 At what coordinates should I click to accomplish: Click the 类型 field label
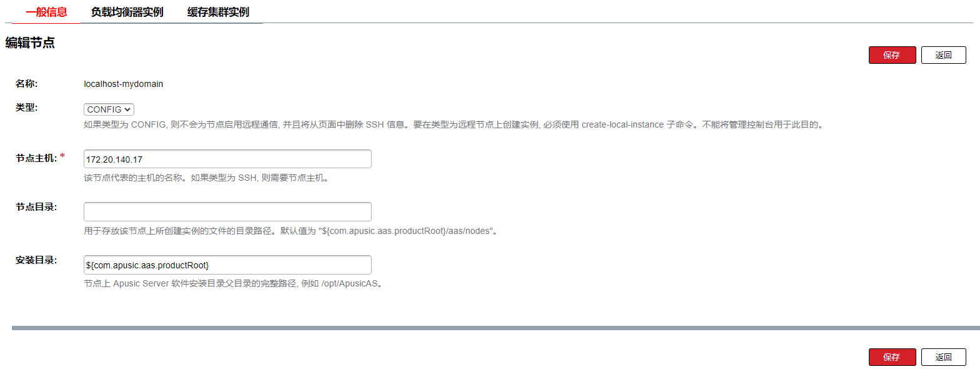coord(26,108)
